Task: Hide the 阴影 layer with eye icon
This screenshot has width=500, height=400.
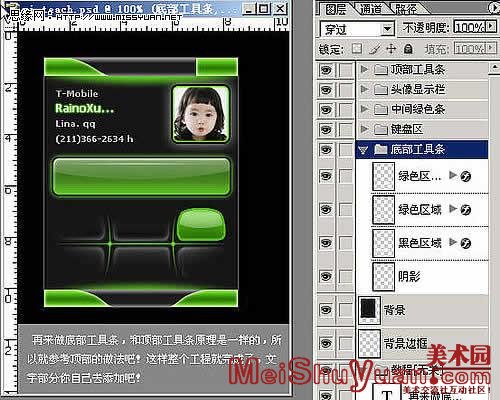Action: (326, 276)
